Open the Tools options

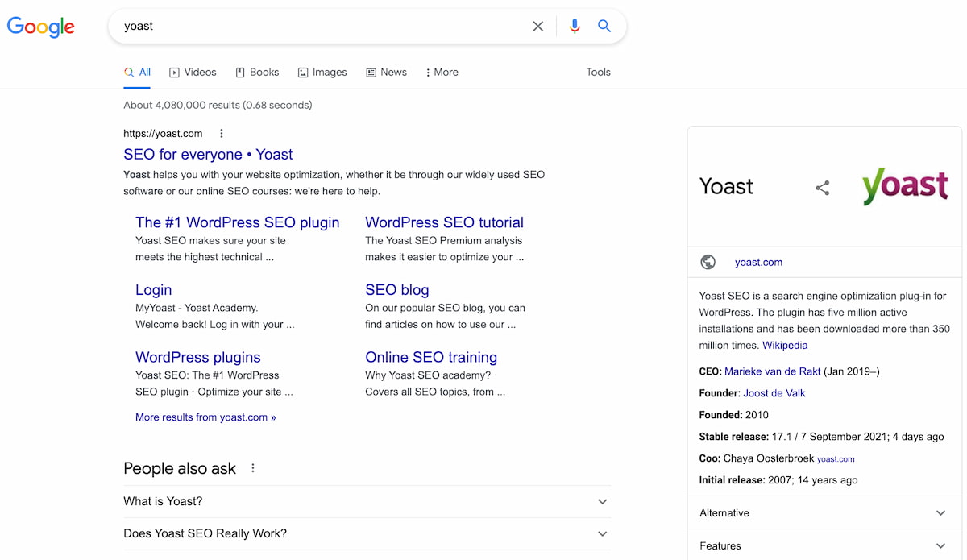coord(599,73)
